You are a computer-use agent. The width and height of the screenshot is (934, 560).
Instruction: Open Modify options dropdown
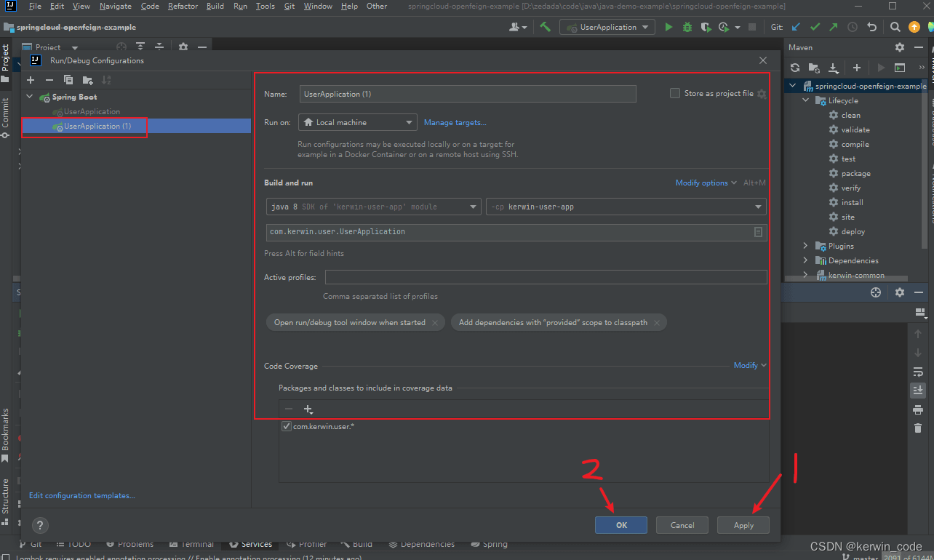coord(706,183)
